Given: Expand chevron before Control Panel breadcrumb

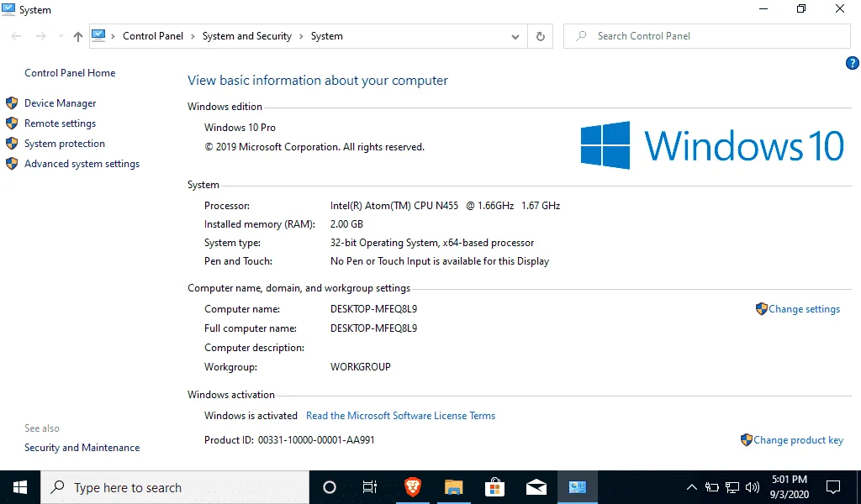Looking at the screenshot, I should [114, 37].
